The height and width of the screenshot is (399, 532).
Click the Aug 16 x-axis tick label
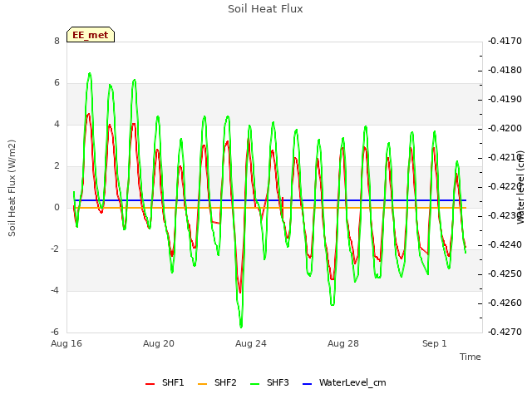pyautogui.click(x=66, y=343)
